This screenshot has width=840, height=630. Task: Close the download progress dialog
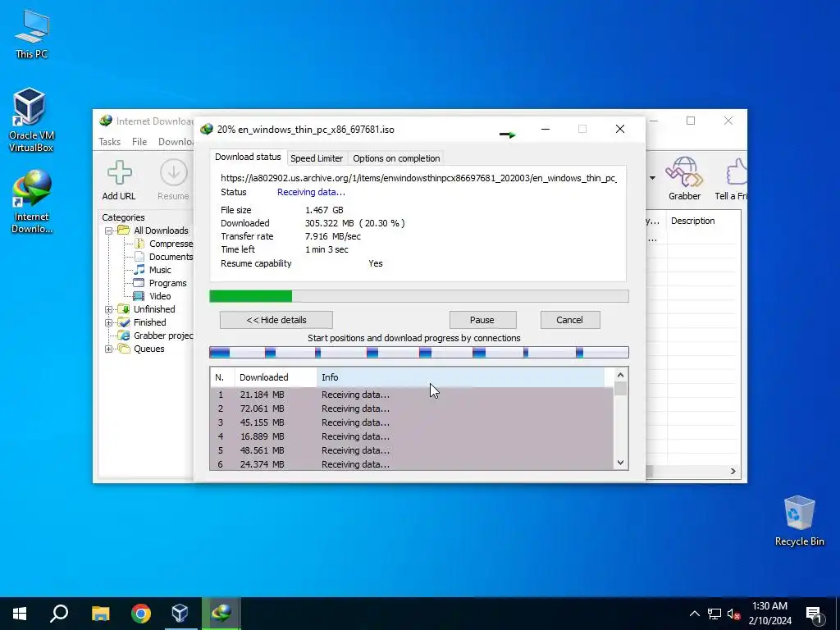(620, 129)
